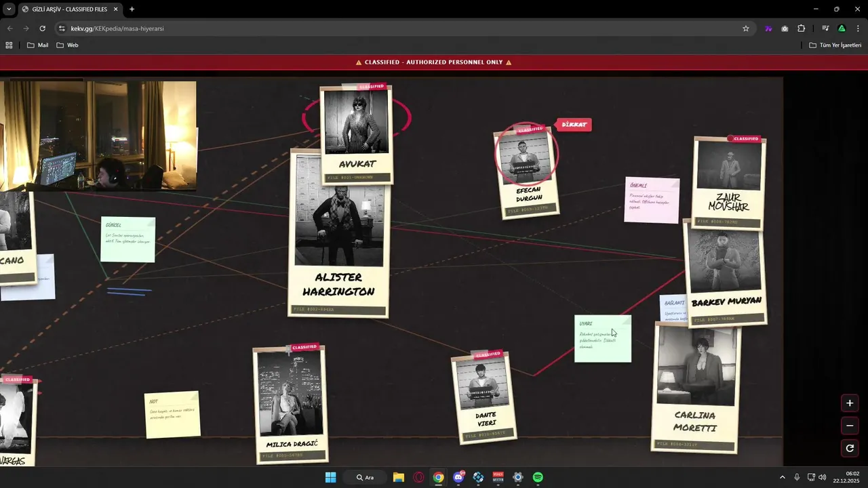Open the Web bookmarks folder
868x488 pixels.
click(67, 45)
